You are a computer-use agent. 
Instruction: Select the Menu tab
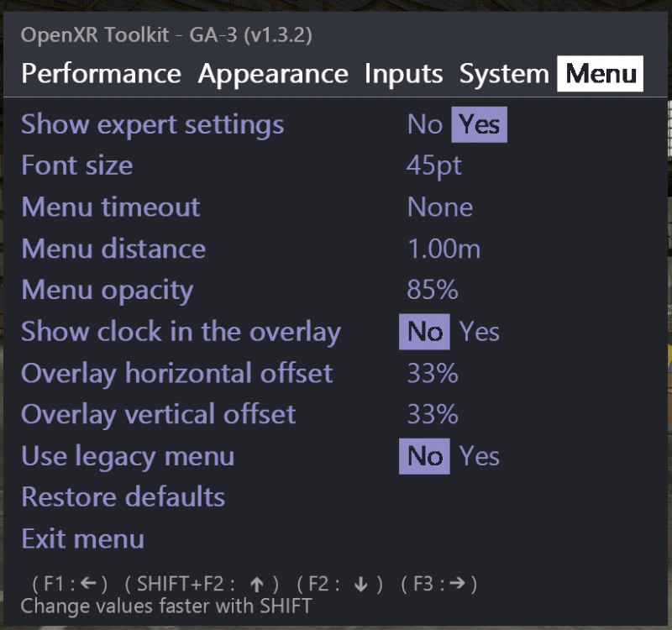pyautogui.click(x=600, y=74)
